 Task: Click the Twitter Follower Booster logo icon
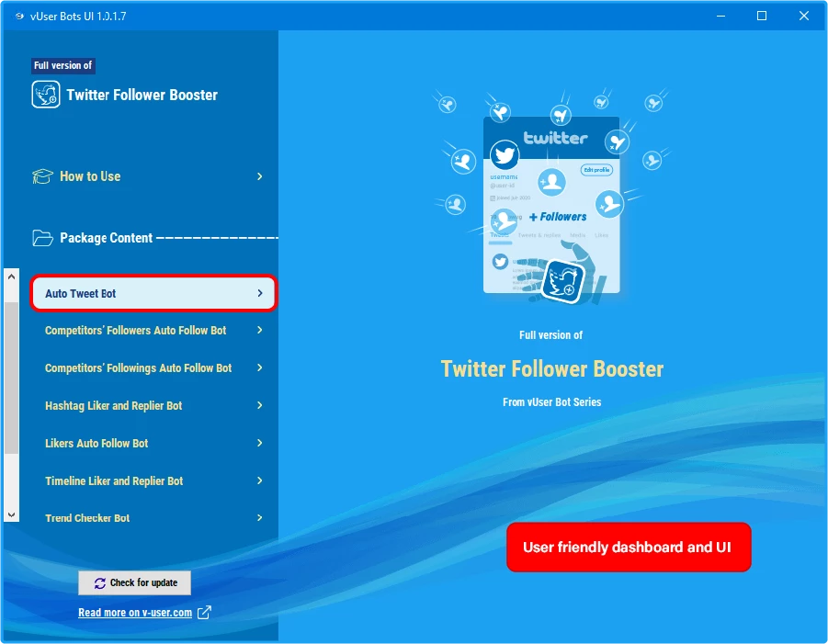[45, 95]
